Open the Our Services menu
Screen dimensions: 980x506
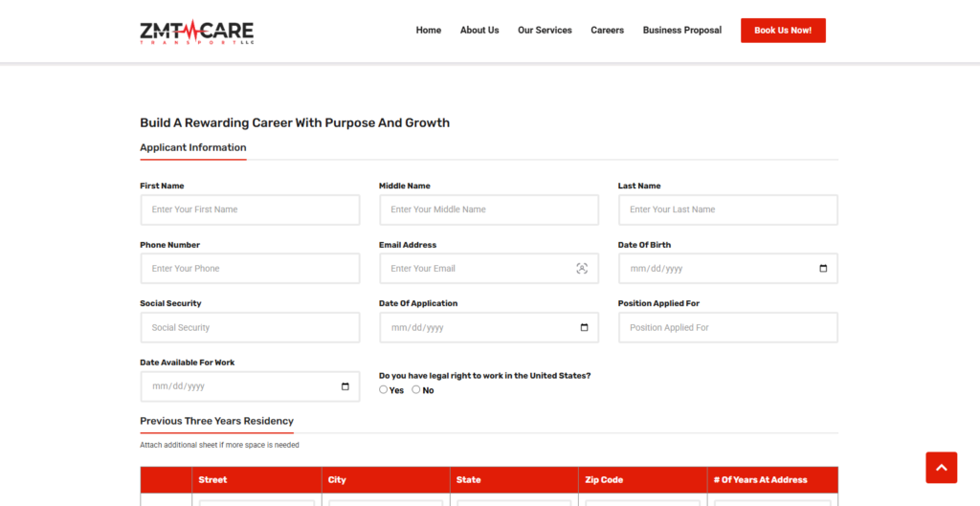pyautogui.click(x=545, y=31)
